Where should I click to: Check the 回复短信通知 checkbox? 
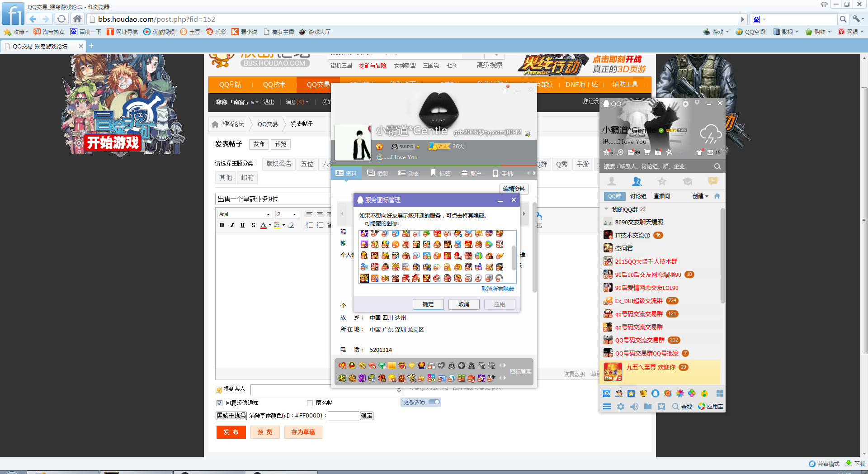220,403
